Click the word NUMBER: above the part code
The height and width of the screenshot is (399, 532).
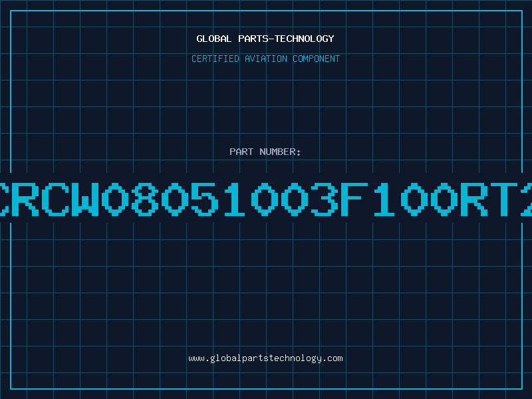point(280,152)
